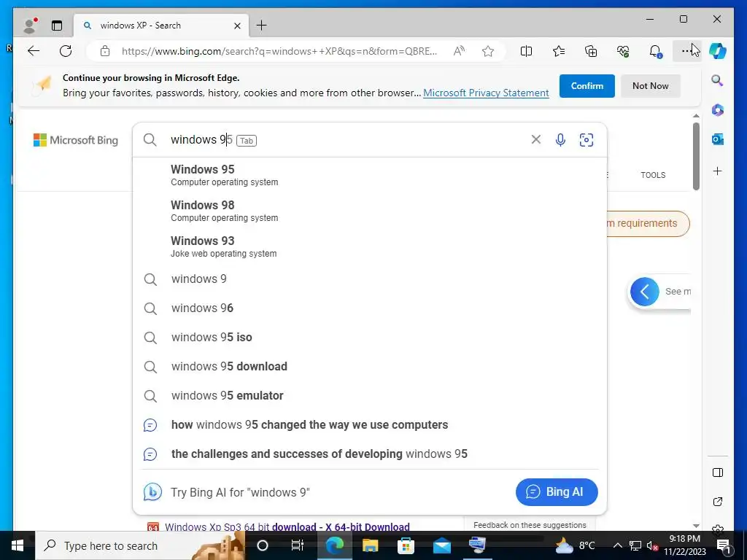Open the Favorites list icon
Screen dimensions: 747x560
559,51
